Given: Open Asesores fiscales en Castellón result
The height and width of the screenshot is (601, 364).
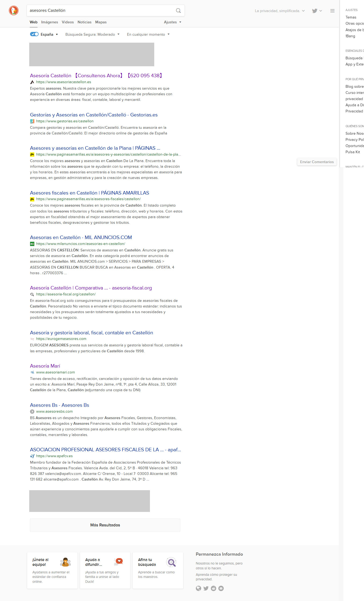Looking at the screenshot, I should coord(90,193).
